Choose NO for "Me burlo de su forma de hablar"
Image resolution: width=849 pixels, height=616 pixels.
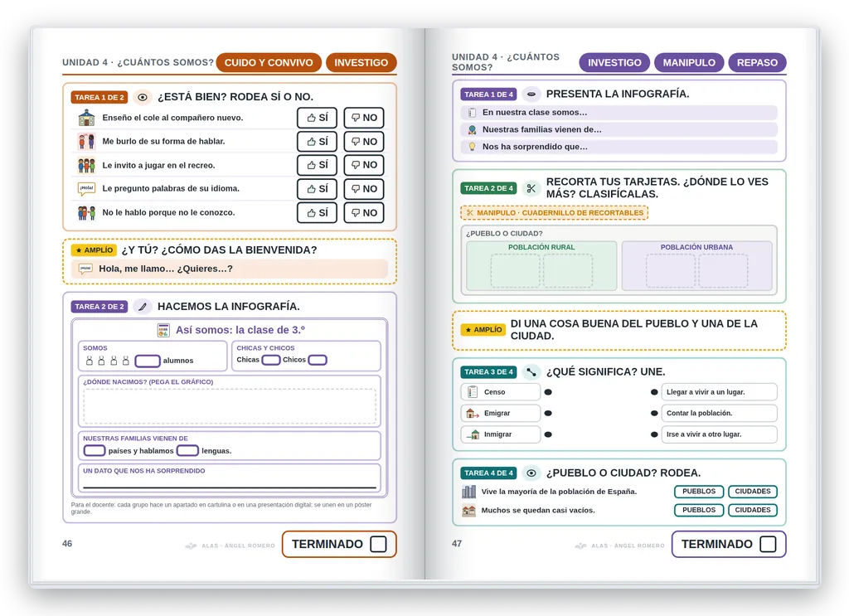pos(364,141)
